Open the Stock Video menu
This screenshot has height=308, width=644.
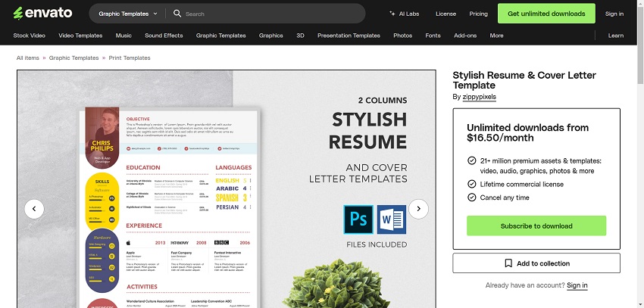(x=29, y=36)
